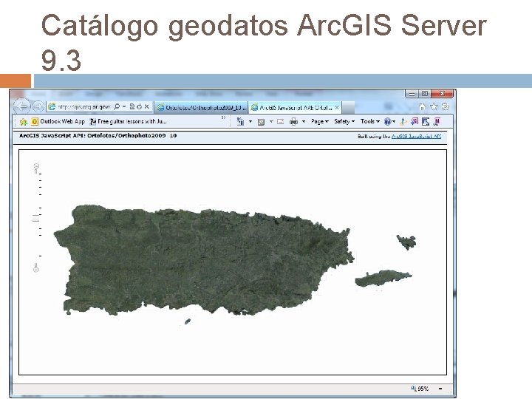Screen dimensions: 532x399
Task: Click the Culebra island on the map
Action: (406, 242)
